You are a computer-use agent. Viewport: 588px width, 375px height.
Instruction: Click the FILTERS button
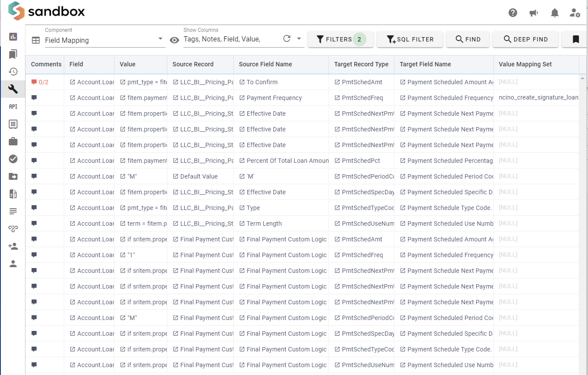click(340, 39)
